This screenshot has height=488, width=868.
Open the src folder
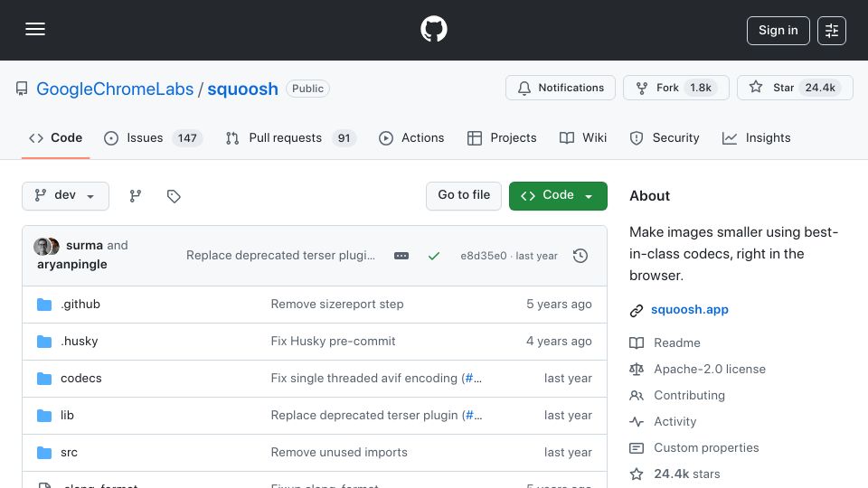tap(69, 452)
